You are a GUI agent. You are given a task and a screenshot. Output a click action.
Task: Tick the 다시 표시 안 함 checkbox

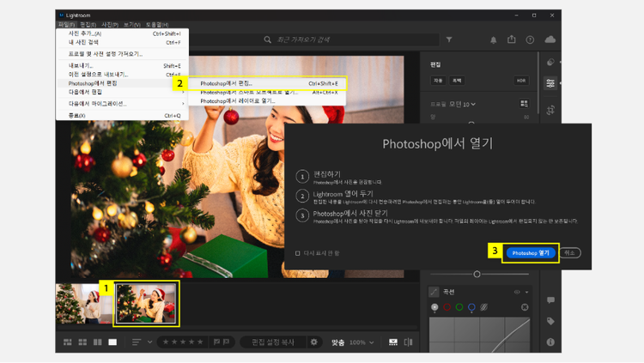click(298, 253)
